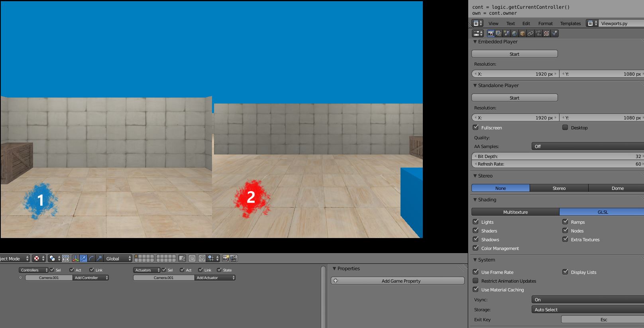Select the rotate manipulator arc icon
The width and height of the screenshot is (644, 328).
(x=91, y=258)
